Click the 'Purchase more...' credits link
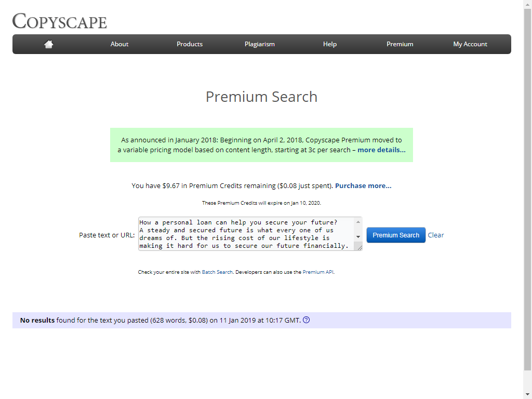532x399 pixels. click(363, 186)
